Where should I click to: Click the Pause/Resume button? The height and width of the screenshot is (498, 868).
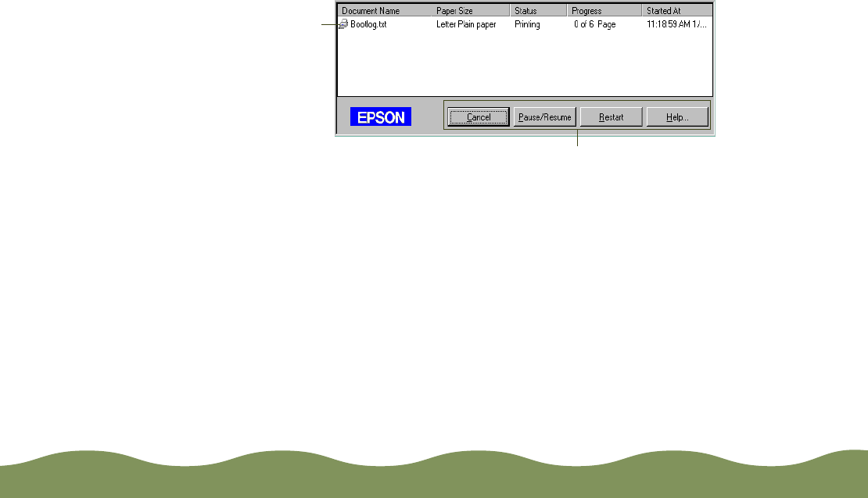pyautogui.click(x=545, y=116)
